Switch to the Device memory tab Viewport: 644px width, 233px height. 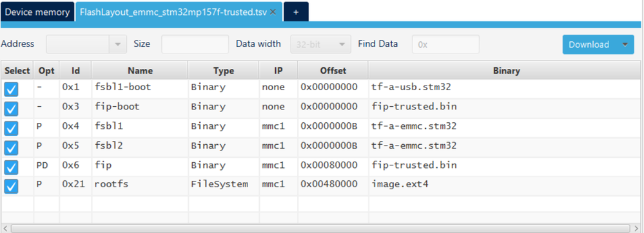pyautogui.click(x=37, y=12)
